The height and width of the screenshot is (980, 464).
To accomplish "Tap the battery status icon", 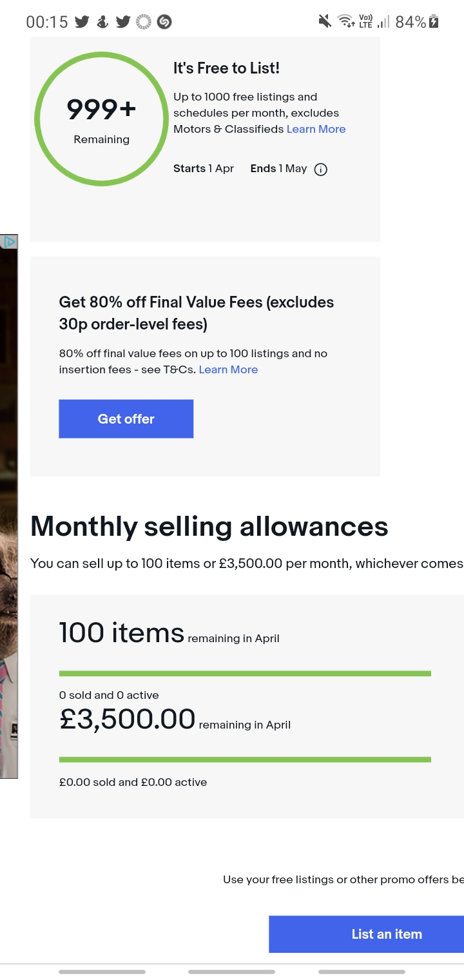I will click(x=434, y=22).
